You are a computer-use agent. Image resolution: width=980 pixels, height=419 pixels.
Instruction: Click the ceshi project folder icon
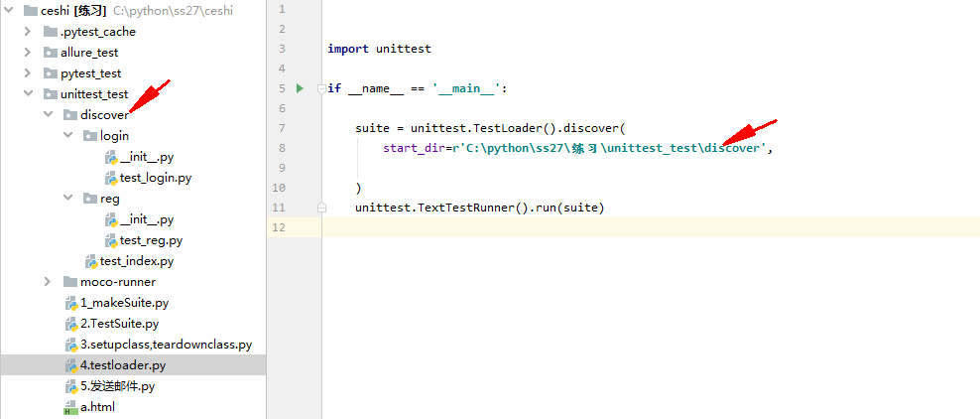[x=30, y=11]
